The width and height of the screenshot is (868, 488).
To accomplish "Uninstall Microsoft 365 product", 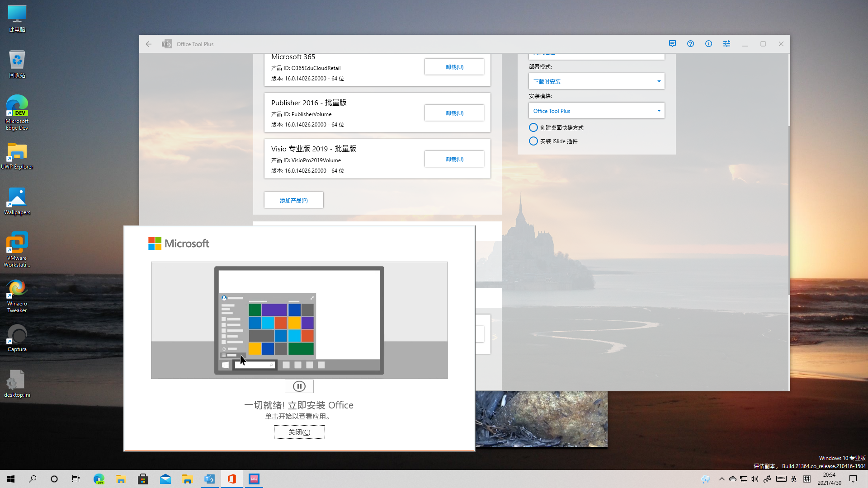I will (454, 67).
